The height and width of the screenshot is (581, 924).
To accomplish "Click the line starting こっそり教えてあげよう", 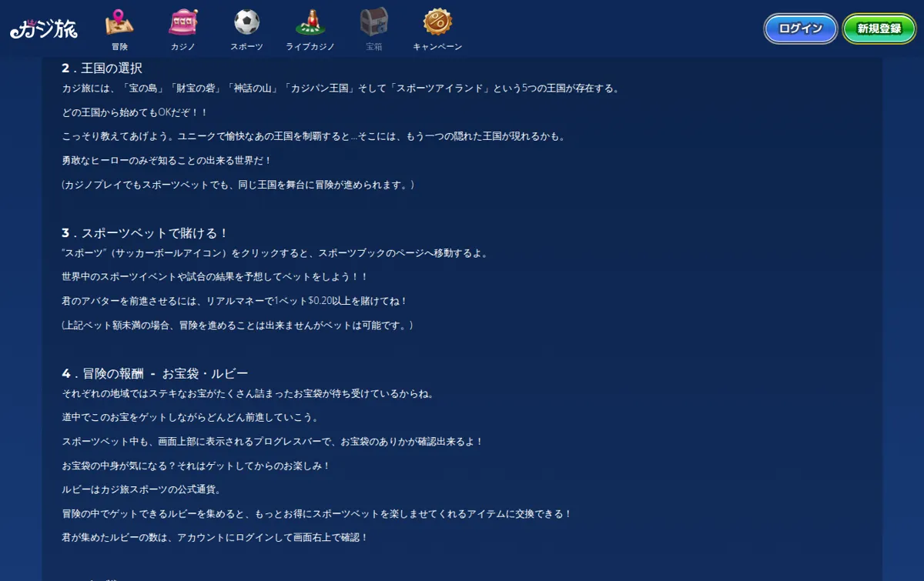I will pos(314,137).
